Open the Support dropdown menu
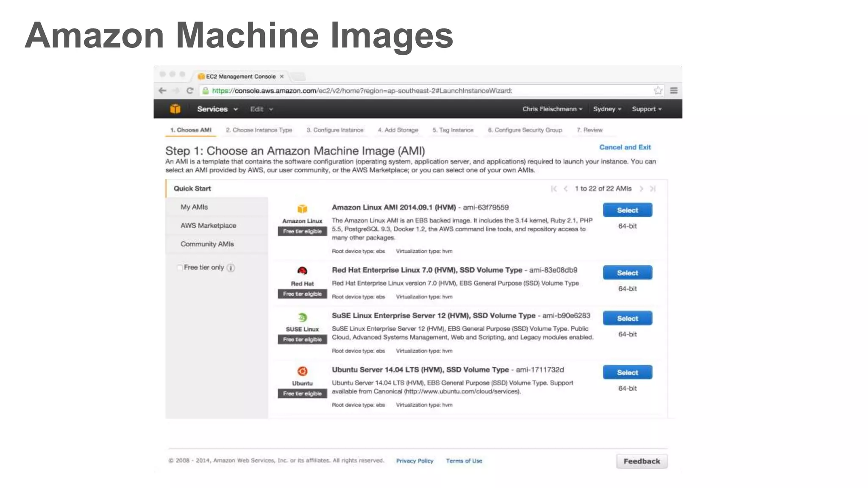The height and width of the screenshot is (488, 868). 647,109
